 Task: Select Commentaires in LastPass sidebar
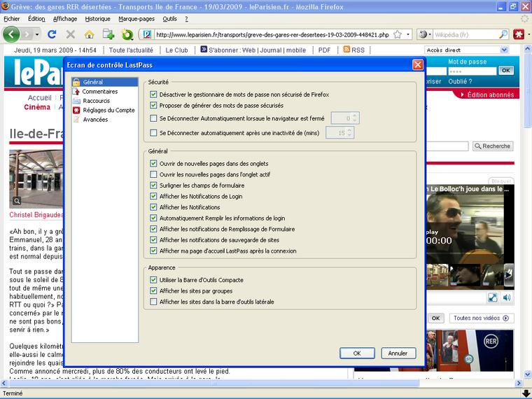105,91
